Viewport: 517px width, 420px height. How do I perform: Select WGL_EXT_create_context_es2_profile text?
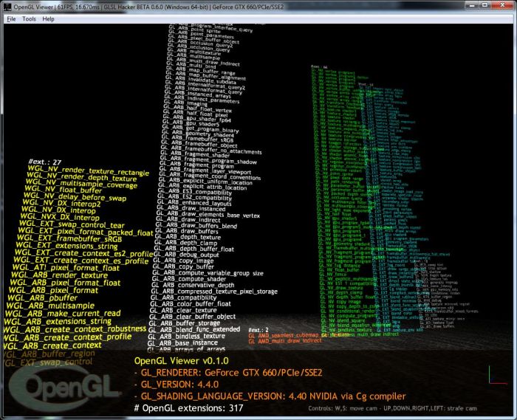83,253
